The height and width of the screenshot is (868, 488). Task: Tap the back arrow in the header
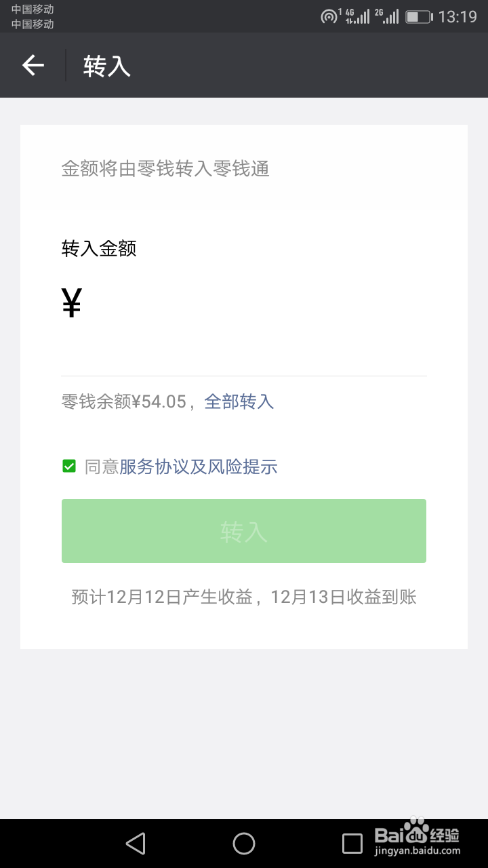tap(33, 65)
